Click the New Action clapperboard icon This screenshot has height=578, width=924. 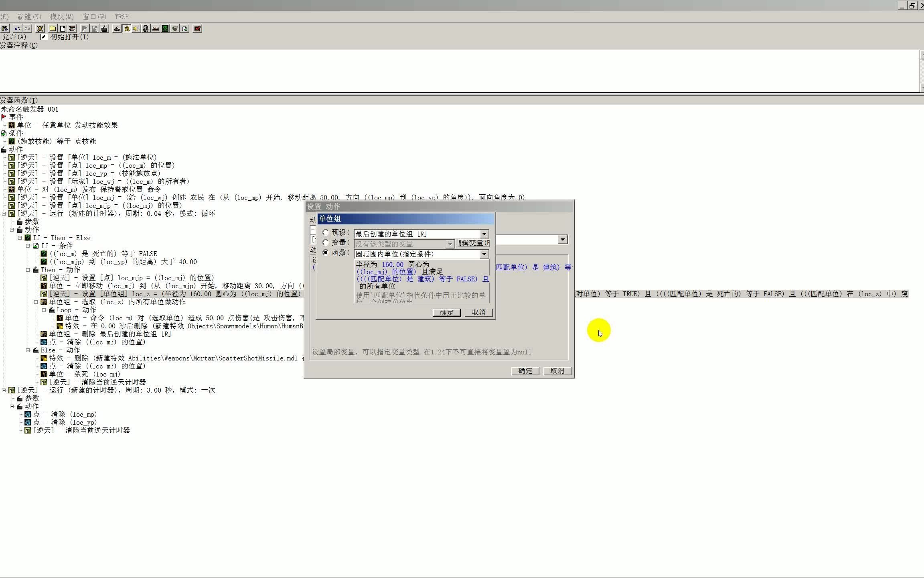tap(104, 28)
